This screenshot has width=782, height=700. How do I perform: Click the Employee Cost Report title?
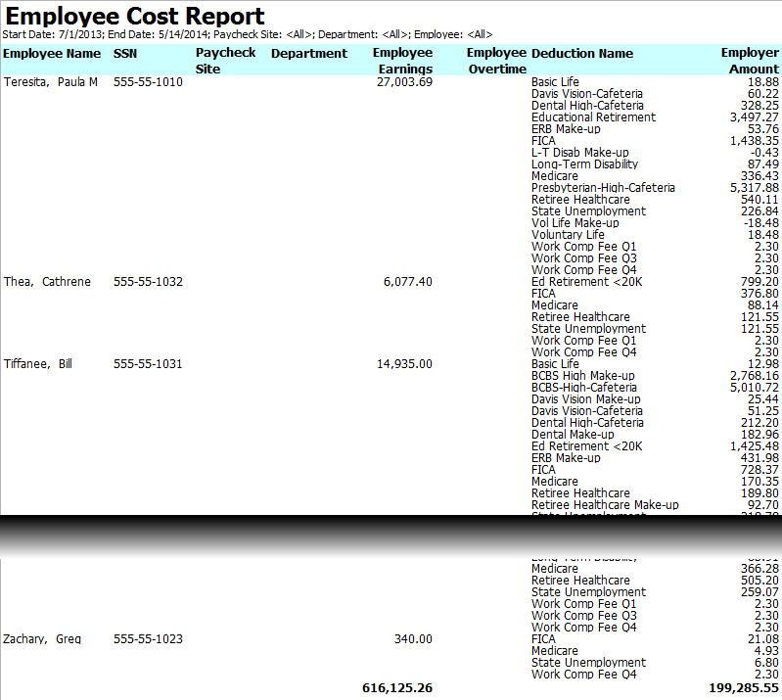pyautogui.click(x=135, y=16)
